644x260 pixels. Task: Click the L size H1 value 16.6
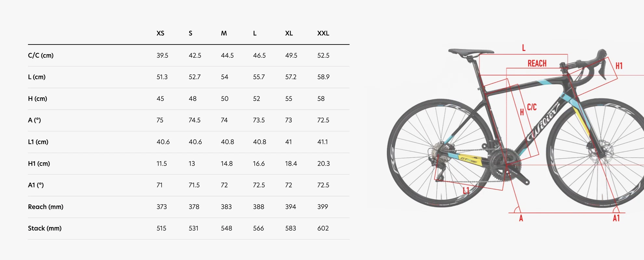[x=259, y=163]
